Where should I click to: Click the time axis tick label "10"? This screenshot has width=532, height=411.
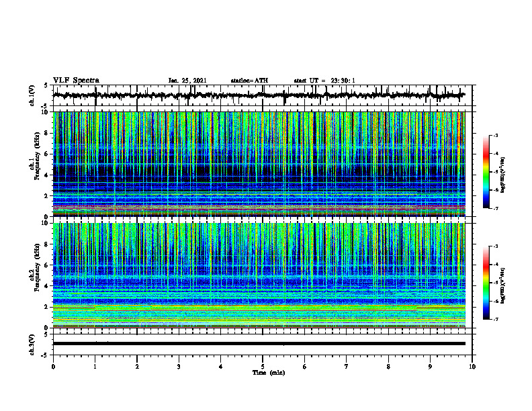(x=472, y=367)
